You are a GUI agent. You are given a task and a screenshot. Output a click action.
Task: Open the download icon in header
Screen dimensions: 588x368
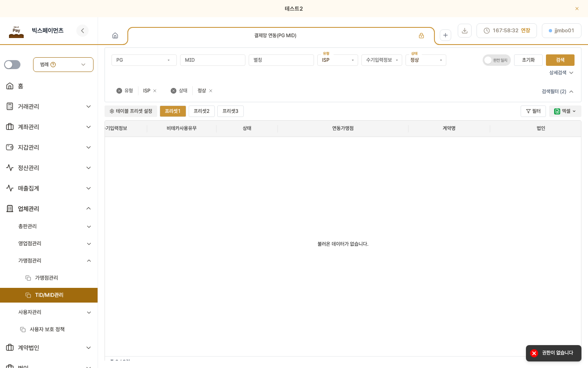tap(465, 31)
